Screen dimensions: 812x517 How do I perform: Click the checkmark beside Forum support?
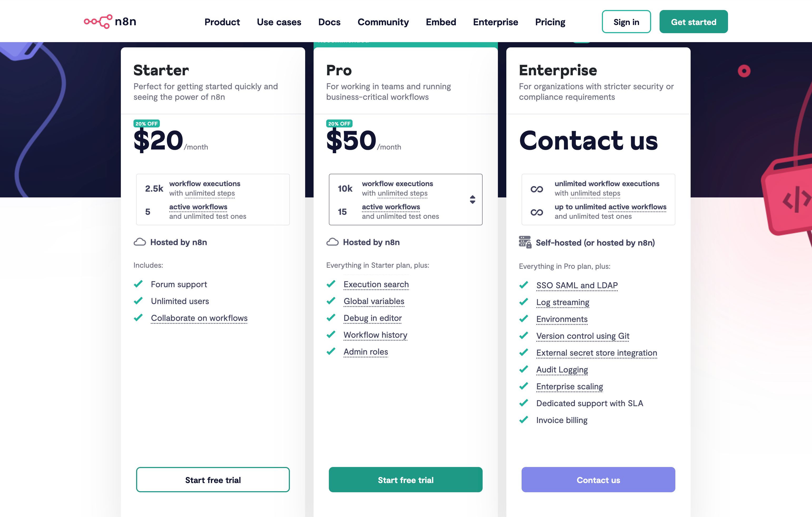(138, 284)
